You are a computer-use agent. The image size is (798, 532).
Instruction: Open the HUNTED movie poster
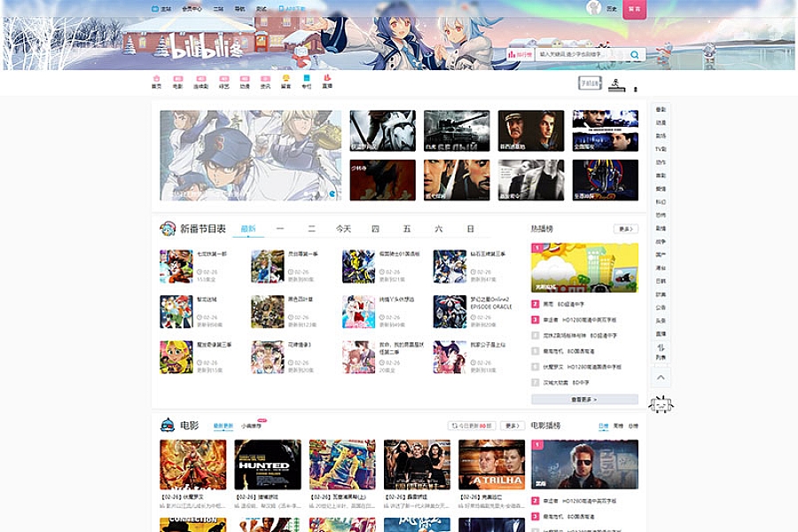coord(268,465)
